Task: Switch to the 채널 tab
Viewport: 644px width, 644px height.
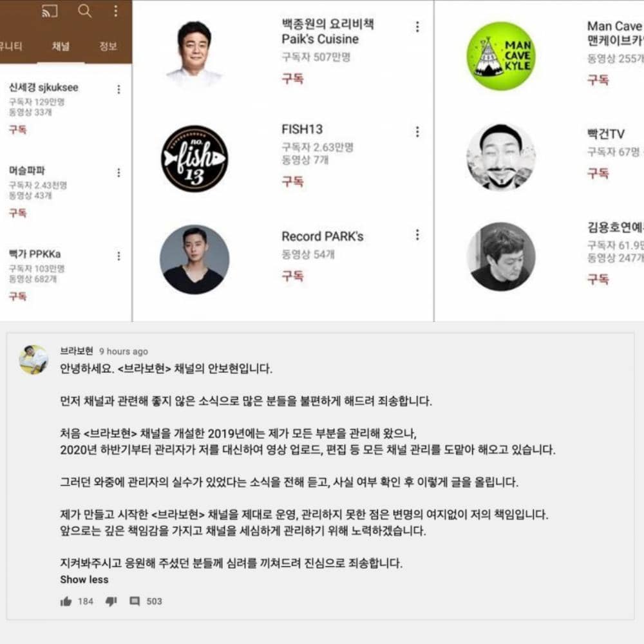Action: 61,46
